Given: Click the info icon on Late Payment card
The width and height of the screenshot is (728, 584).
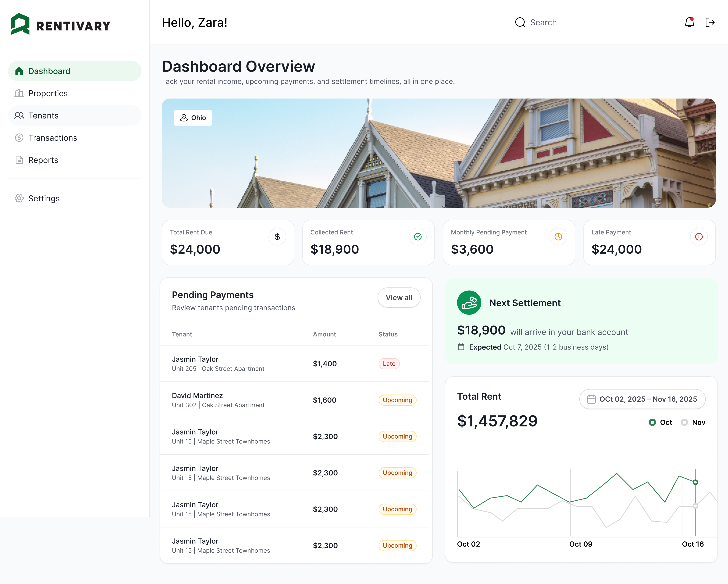Looking at the screenshot, I should pyautogui.click(x=699, y=237).
